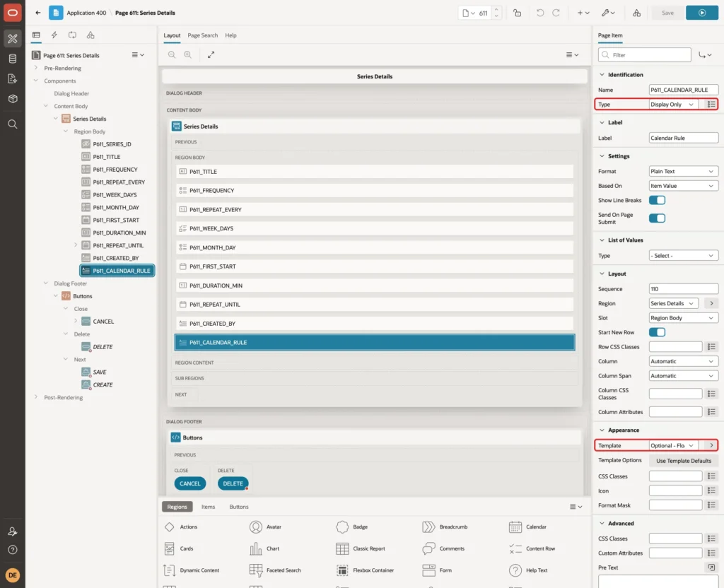Click the Save button
The height and width of the screenshot is (588, 724).
click(x=667, y=13)
